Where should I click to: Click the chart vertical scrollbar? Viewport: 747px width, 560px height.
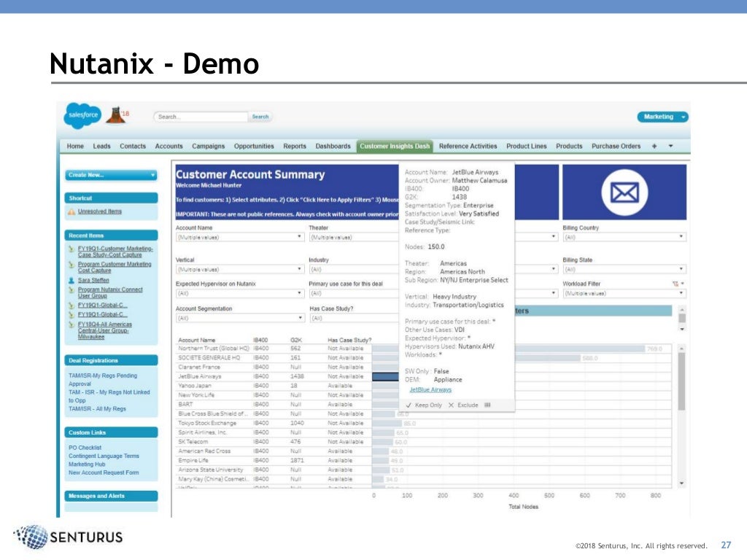(681, 381)
